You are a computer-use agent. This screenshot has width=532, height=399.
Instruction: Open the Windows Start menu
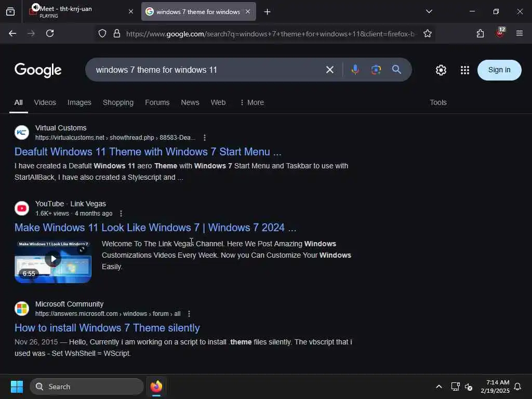tap(17, 387)
